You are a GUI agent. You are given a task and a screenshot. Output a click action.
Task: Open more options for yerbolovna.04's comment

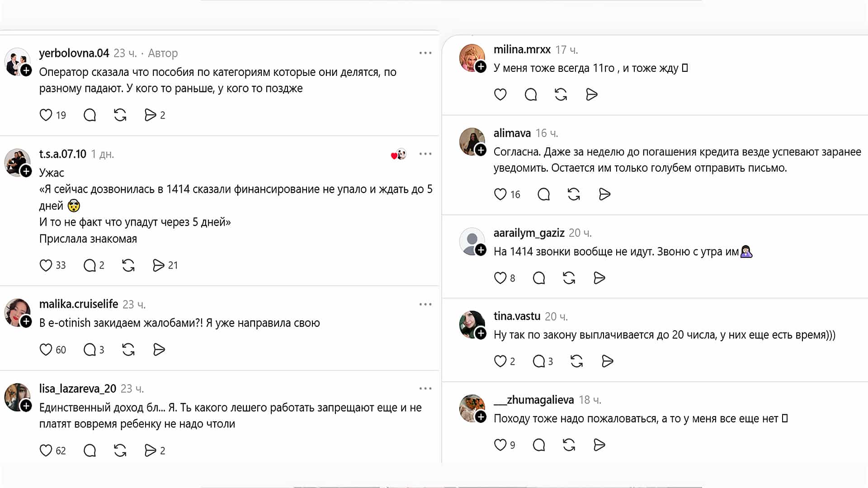(425, 53)
